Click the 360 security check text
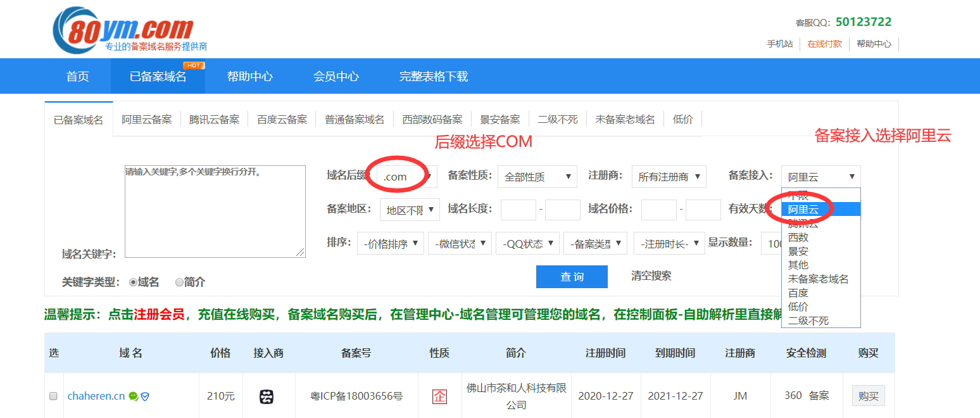The image size is (980, 418). [793, 395]
